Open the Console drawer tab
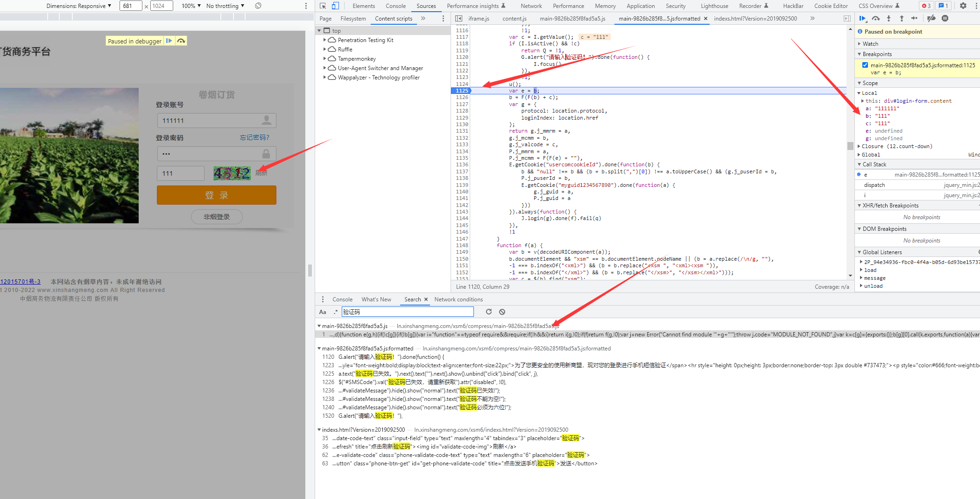Screen dimensions: 980x499 [342, 299]
